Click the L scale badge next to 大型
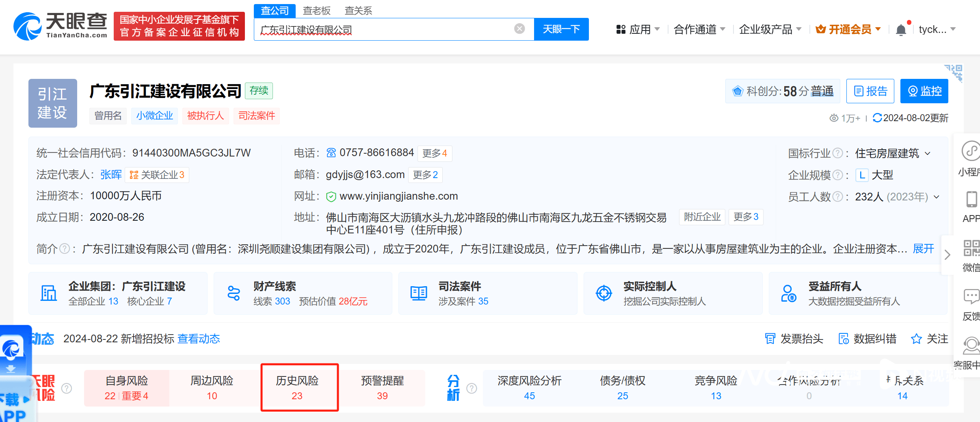Image resolution: width=980 pixels, height=422 pixels. click(x=862, y=175)
